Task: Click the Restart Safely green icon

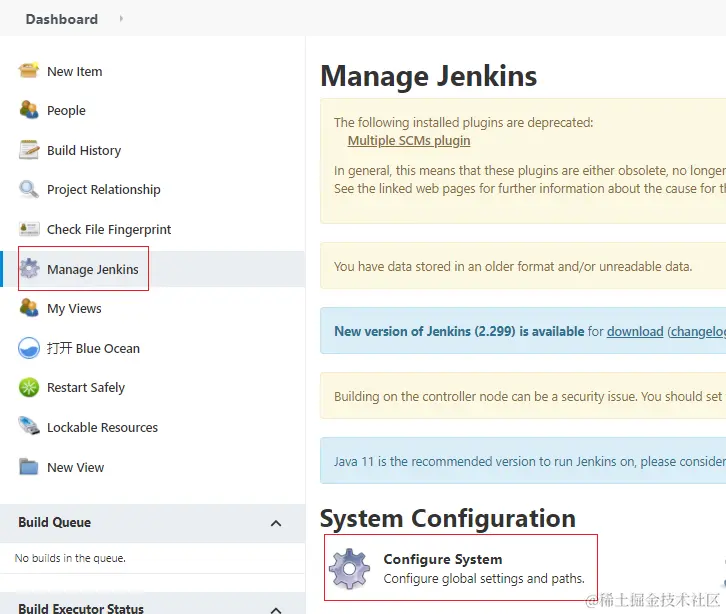Action: pyautogui.click(x=29, y=388)
